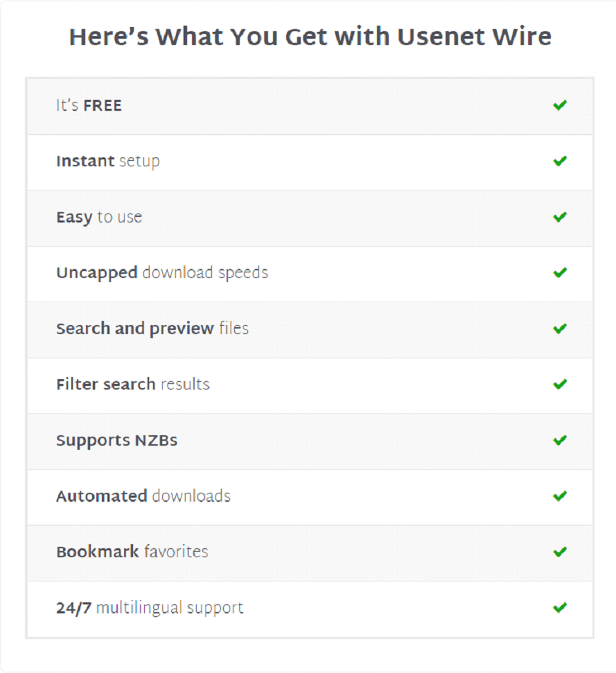Image resolution: width=616 pixels, height=673 pixels.
Task: Click the "Supports NZBs" feature label
Action: tap(116, 441)
